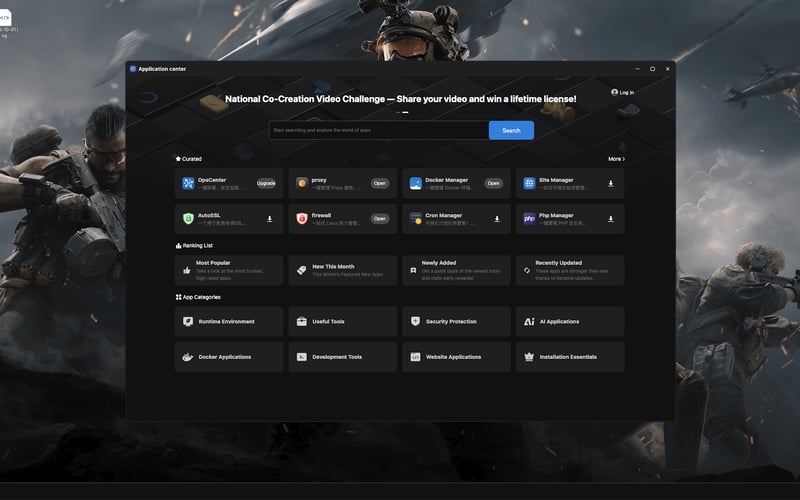800x500 pixels.
Task: Open the Recently Updated ranking
Action: (570, 270)
